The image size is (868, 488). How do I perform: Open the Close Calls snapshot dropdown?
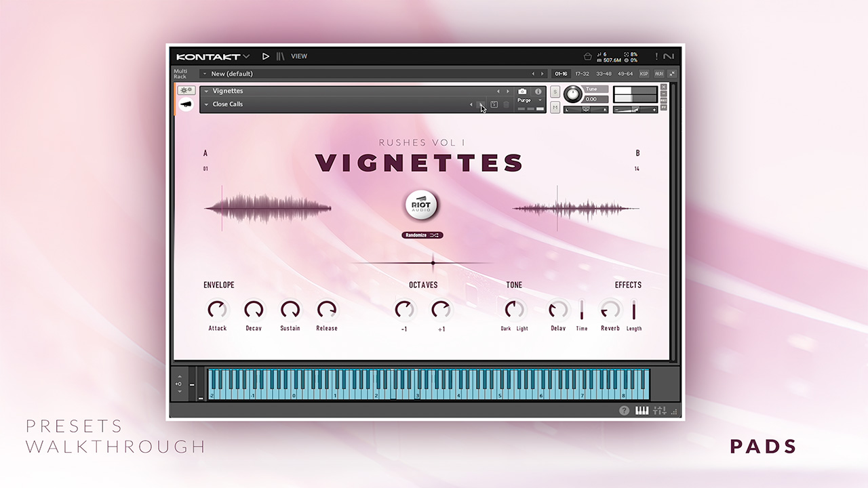207,104
